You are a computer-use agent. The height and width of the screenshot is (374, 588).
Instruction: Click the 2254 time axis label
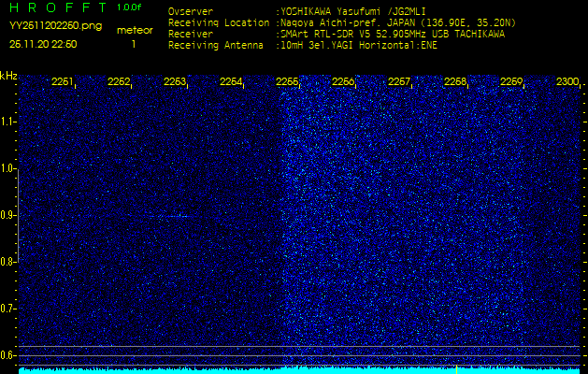click(x=231, y=81)
